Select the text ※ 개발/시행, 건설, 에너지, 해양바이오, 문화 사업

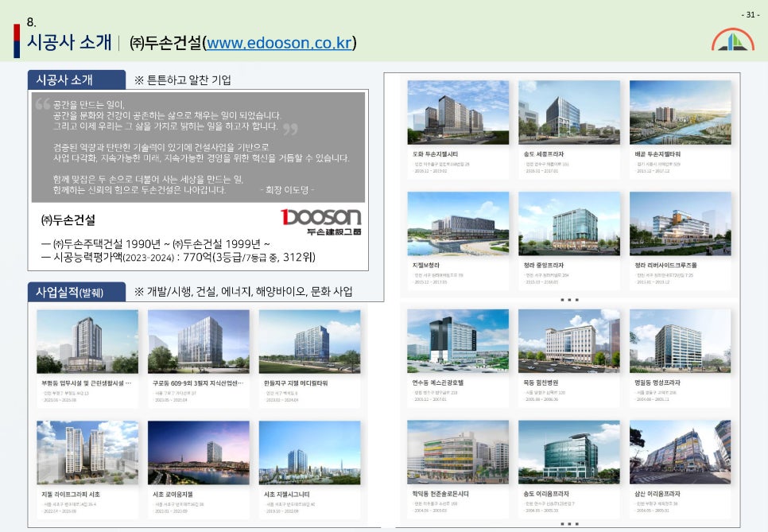tap(243, 292)
